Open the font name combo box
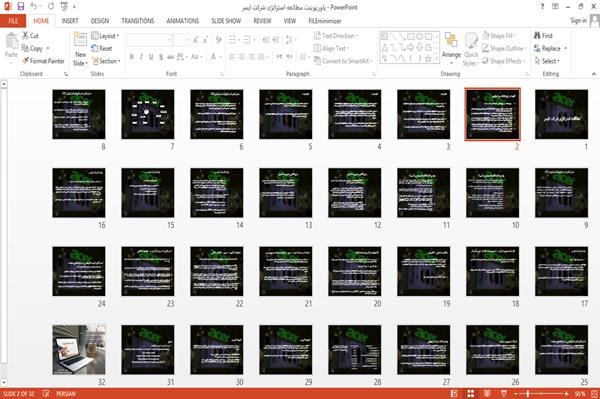The image size is (600, 399). (150, 40)
